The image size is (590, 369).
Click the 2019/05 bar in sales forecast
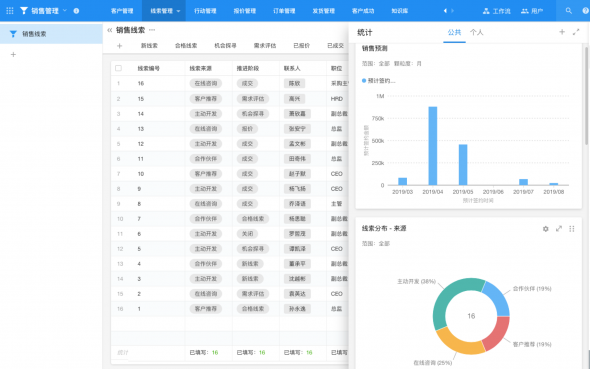(x=463, y=165)
